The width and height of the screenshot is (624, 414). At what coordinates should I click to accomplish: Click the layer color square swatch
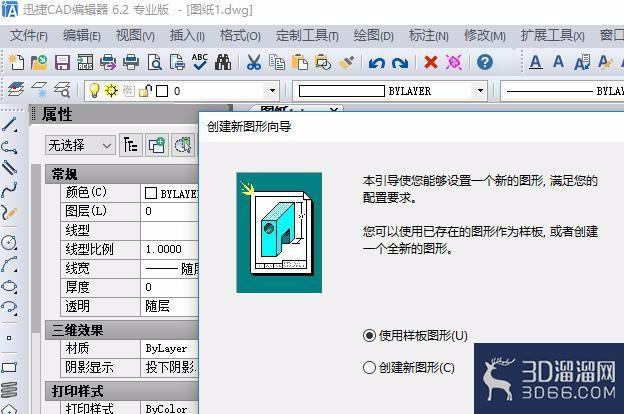pyautogui.click(x=162, y=91)
